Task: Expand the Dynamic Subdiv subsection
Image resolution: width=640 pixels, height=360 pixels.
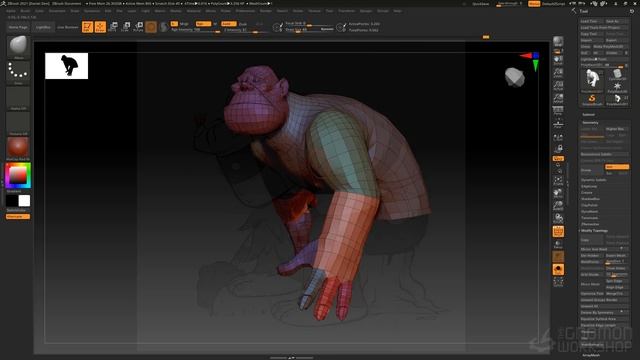Action: pos(594,180)
